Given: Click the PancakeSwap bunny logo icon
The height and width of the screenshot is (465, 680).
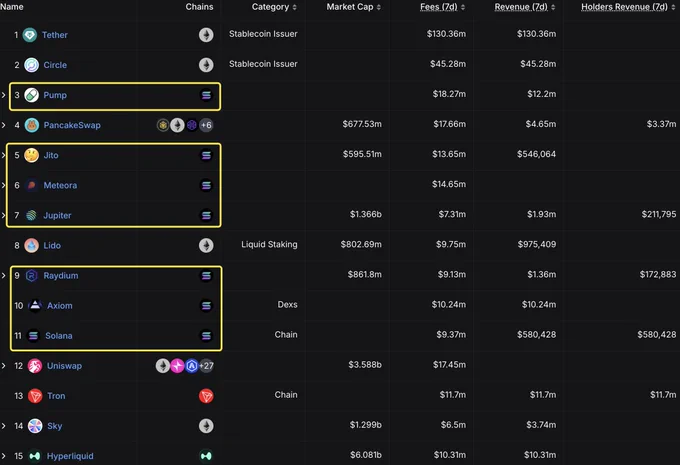Looking at the screenshot, I should 32,125.
